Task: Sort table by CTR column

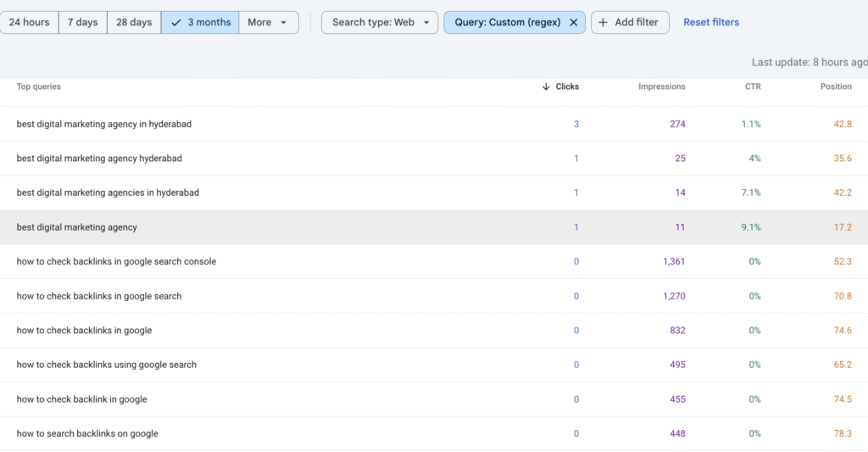Action: 753,86
